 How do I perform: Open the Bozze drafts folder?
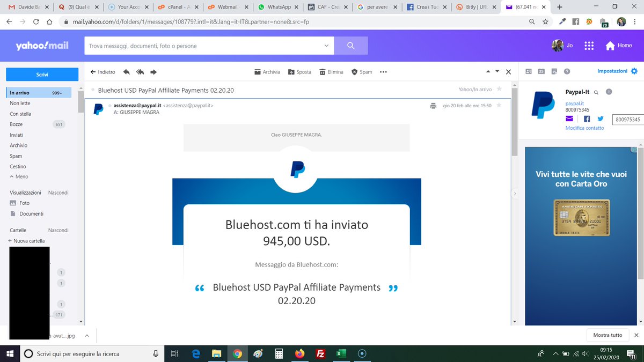(16, 124)
